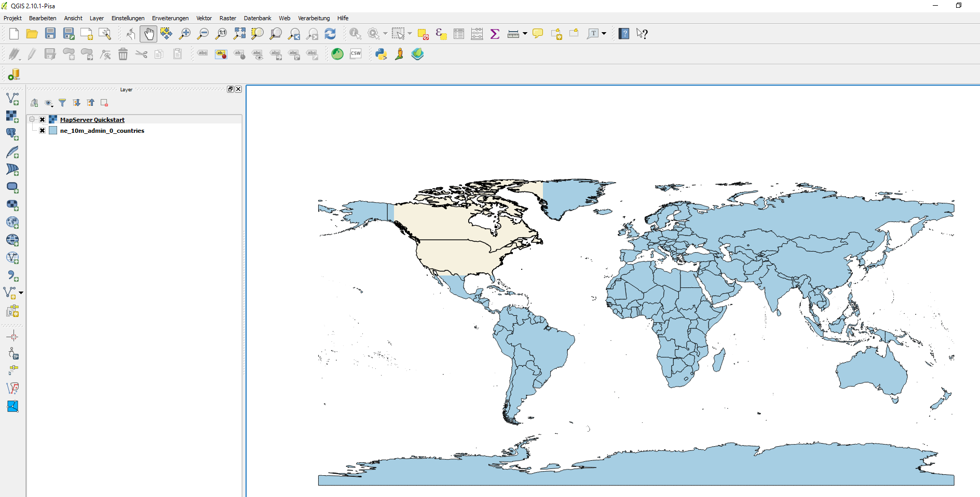Viewport: 980px width, 497px height.
Task: Enable map tips speech bubble icon
Action: [x=538, y=34]
